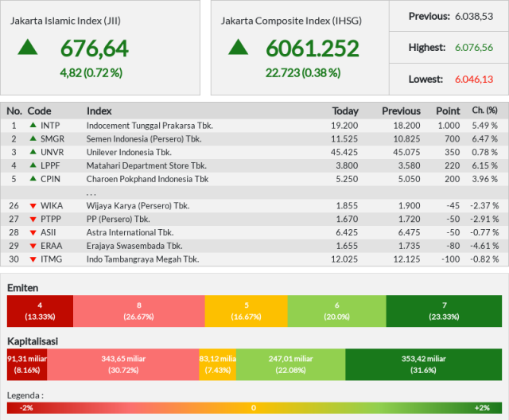Click the red down triangle next to ASII
Screen dimensions: 509x420
33,233
